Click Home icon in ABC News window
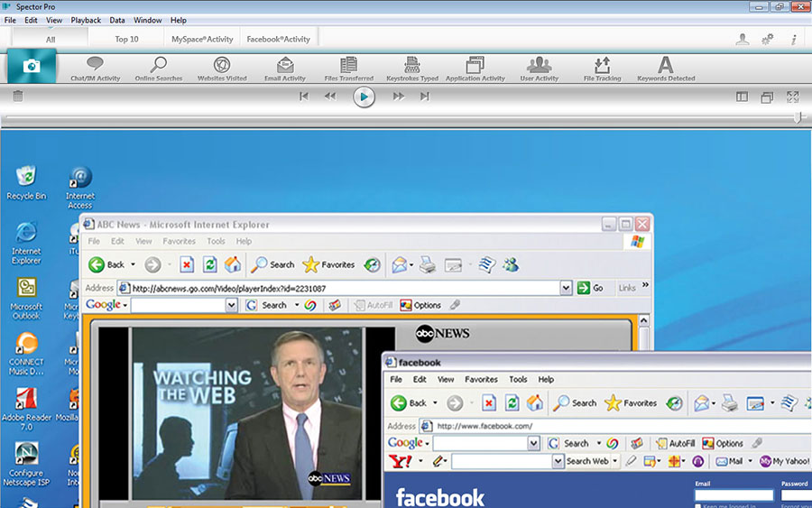 click(233, 264)
